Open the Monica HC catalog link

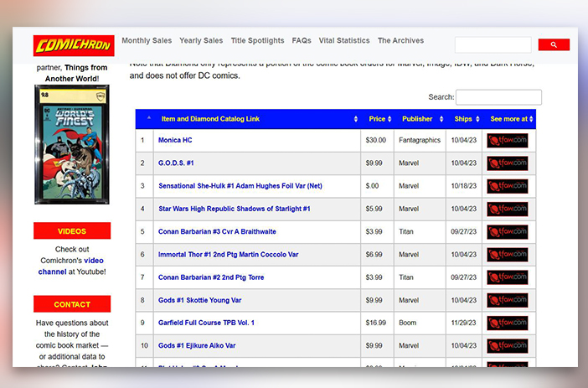(175, 140)
